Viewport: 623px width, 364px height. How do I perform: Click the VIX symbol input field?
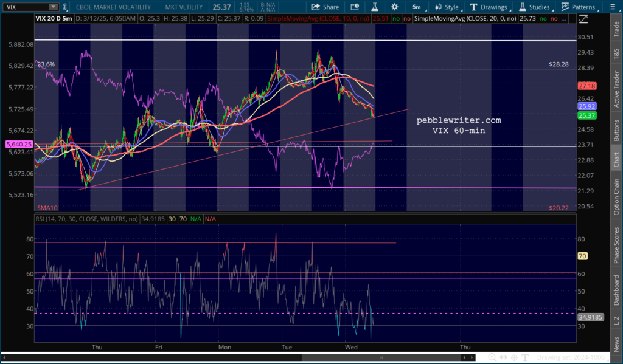[26, 7]
